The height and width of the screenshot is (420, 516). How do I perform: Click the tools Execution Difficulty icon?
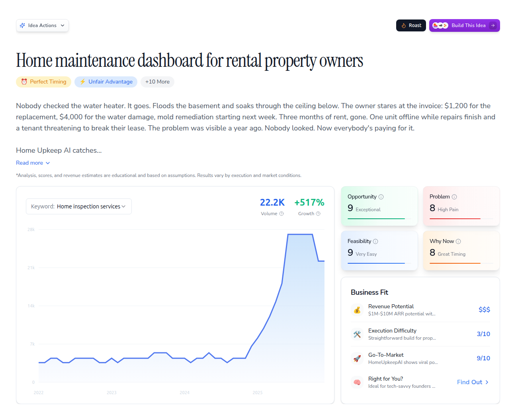[x=357, y=334]
